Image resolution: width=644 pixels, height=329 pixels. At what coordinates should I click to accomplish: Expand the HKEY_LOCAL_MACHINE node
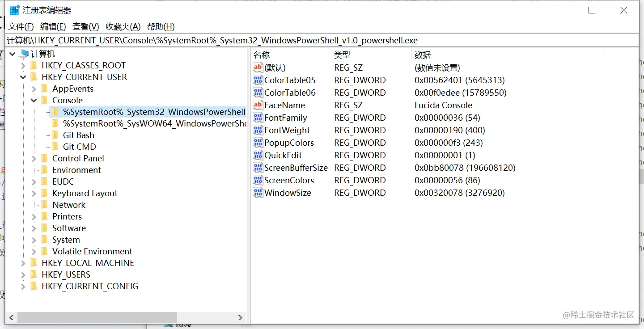pyautogui.click(x=23, y=263)
